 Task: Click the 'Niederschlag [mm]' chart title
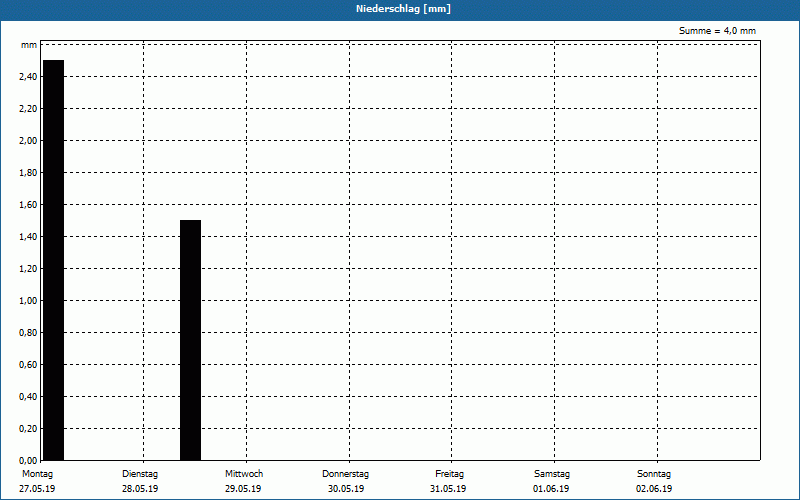point(403,9)
